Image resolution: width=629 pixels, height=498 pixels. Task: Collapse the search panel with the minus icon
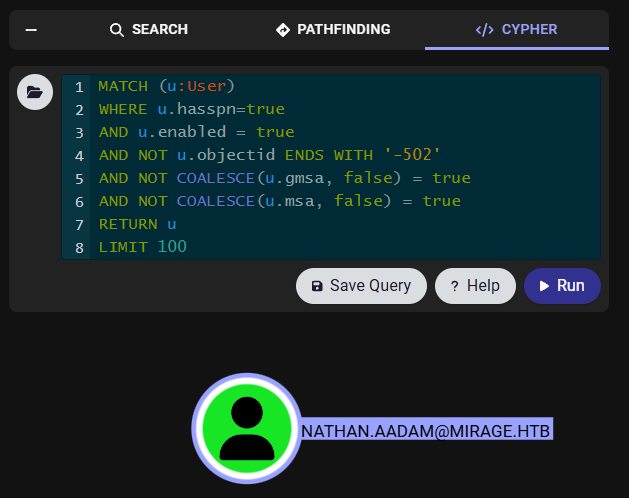(x=31, y=30)
